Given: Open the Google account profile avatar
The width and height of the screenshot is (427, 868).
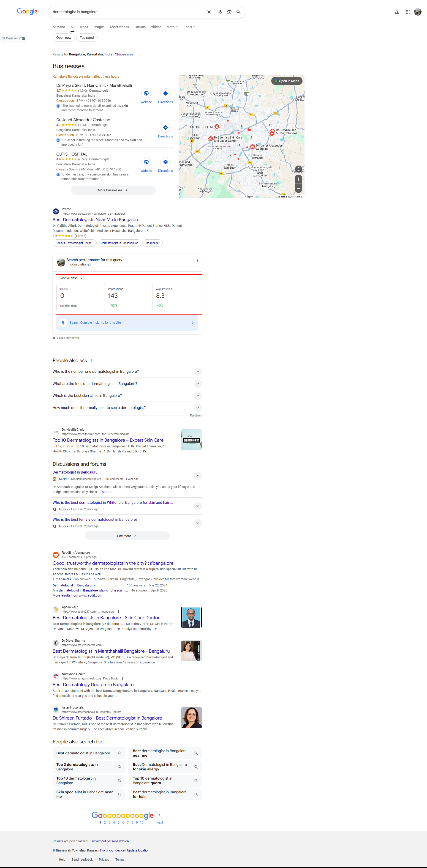Looking at the screenshot, I should click(418, 12).
